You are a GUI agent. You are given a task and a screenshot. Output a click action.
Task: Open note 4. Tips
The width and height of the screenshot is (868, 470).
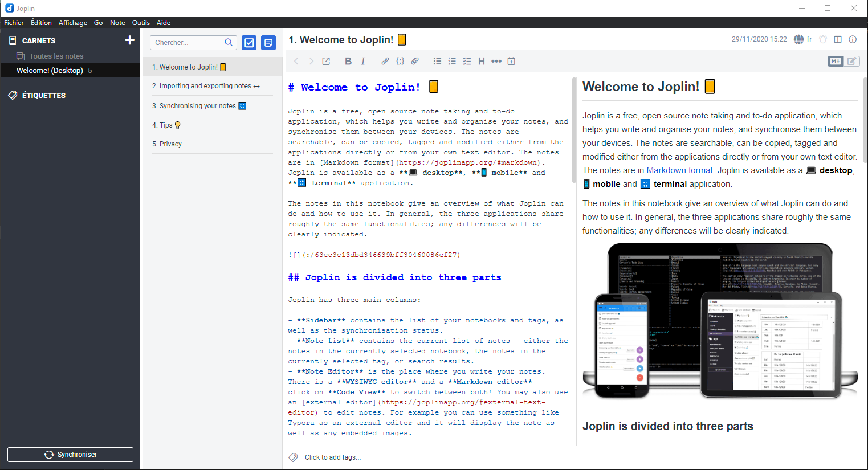point(213,125)
